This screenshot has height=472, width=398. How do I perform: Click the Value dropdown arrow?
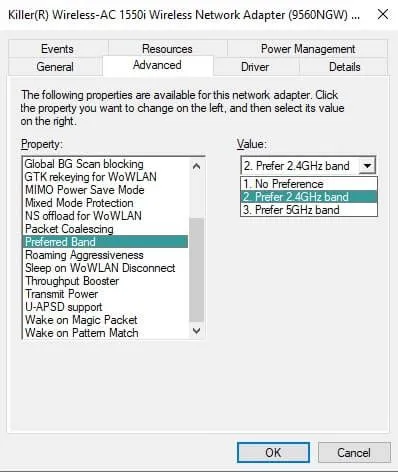[367, 166]
